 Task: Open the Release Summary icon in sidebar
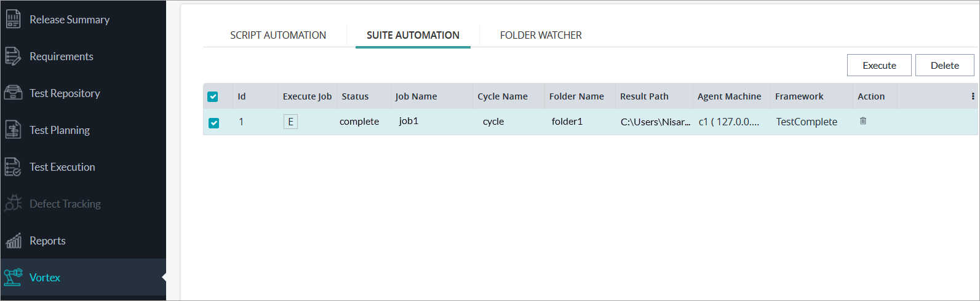click(13, 19)
